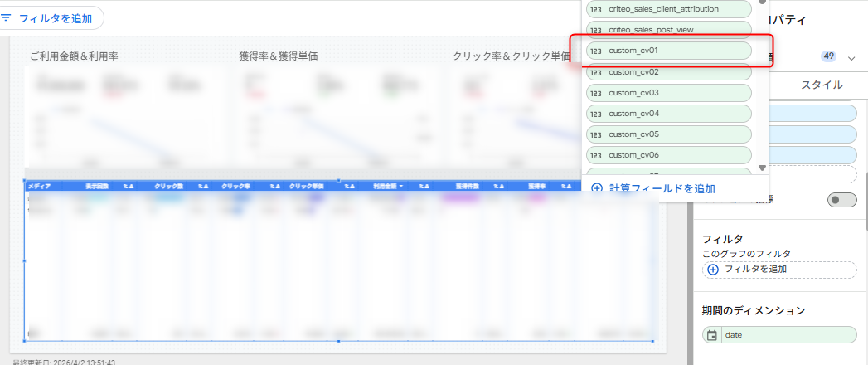Click the plus icon for 計算フィールドを追加
The width and height of the screenshot is (868, 365).
tap(596, 189)
